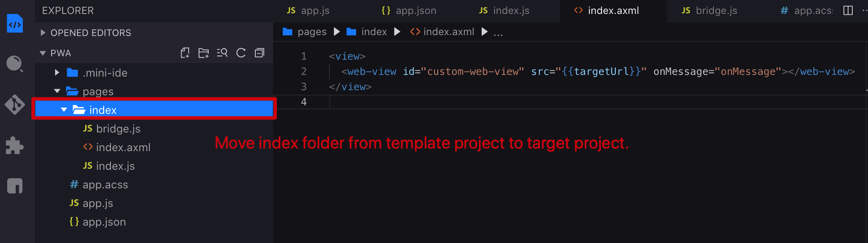
Task: Open the Explorer activity bar icon
Action: pyautogui.click(x=15, y=24)
